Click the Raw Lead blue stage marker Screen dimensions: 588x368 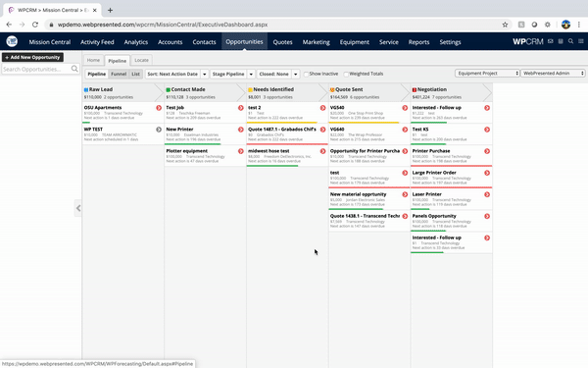(x=86, y=89)
